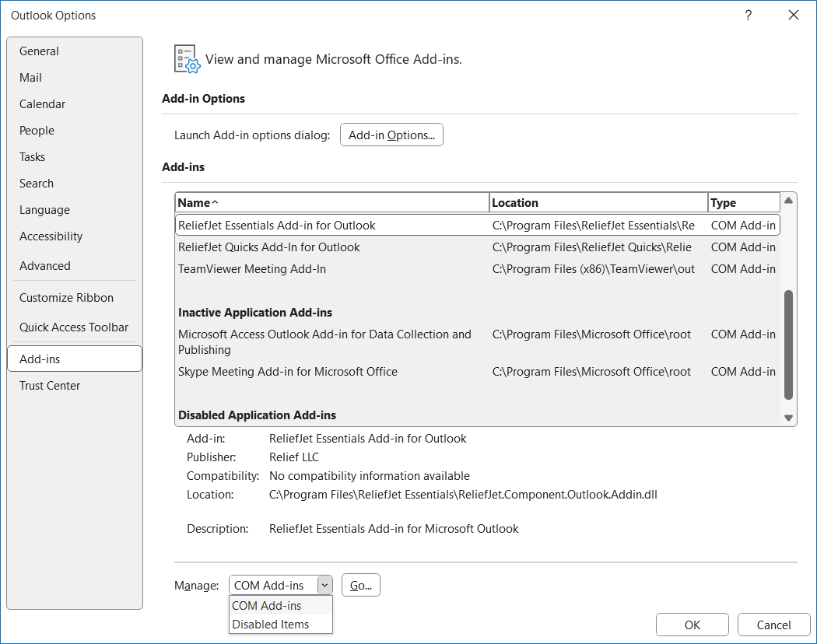
Task: Open Language settings
Action: tap(75, 210)
